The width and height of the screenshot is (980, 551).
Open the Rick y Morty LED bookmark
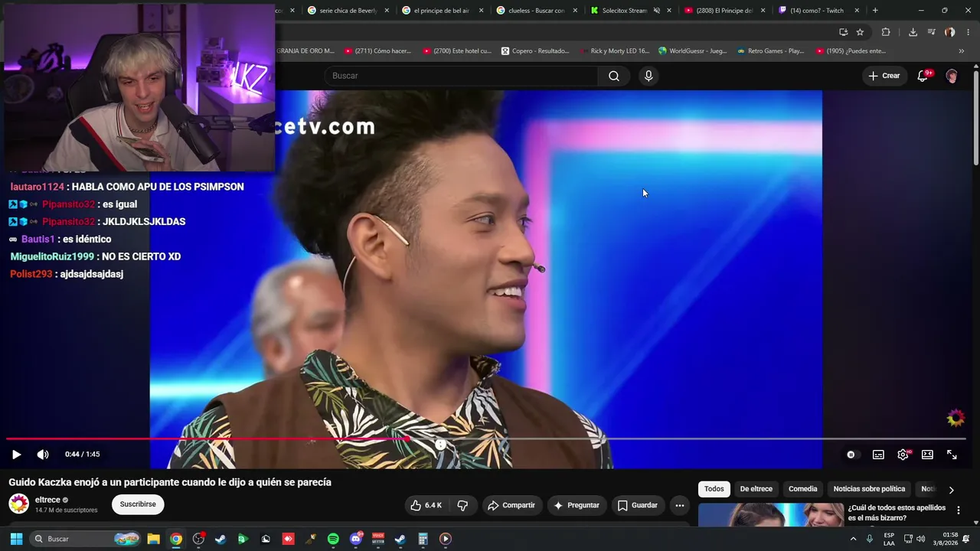pos(614,51)
